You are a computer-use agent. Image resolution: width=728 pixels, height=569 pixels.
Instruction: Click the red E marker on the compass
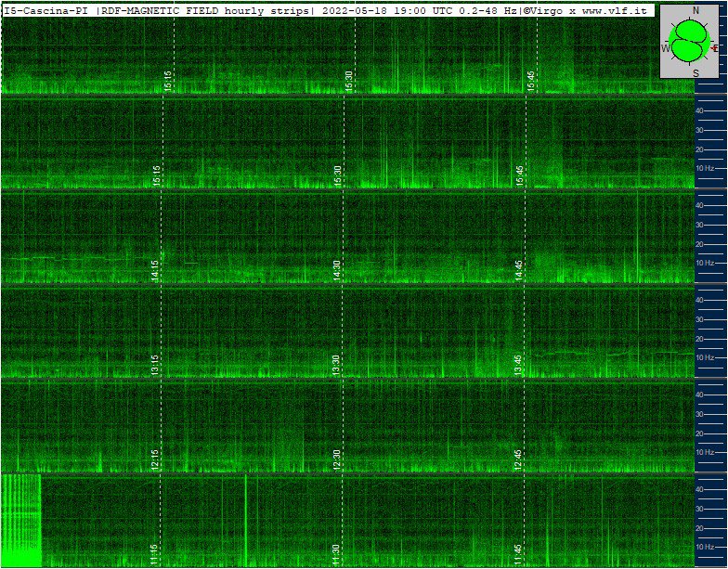coord(714,47)
